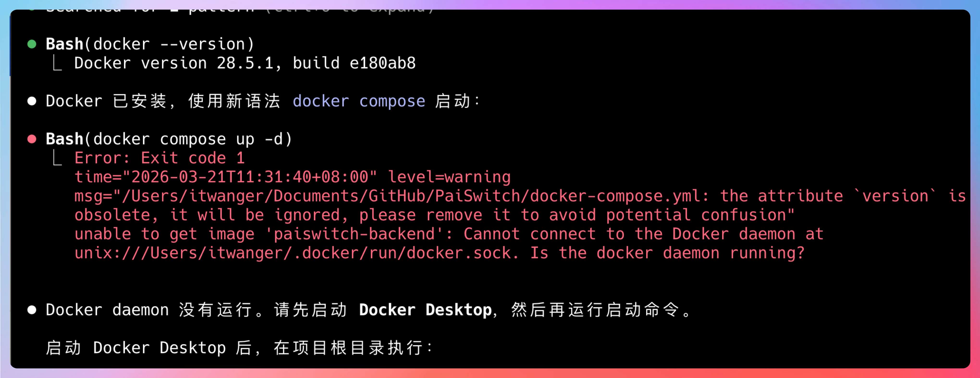Click the green status dot beside docker --version

pyautogui.click(x=32, y=44)
